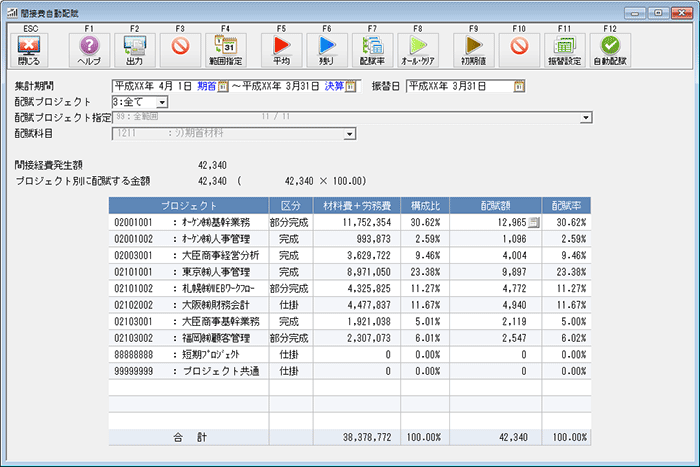The height and width of the screenshot is (467, 700).
Task: Click the 配賦率 column header
Action: pos(566,205)
